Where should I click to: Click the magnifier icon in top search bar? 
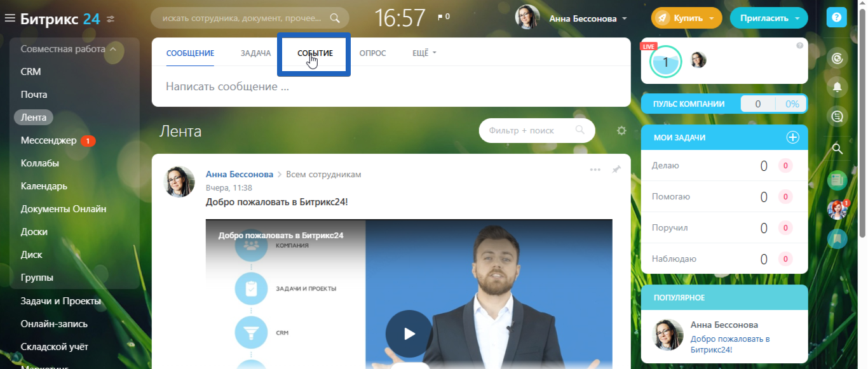click(335, 18)
